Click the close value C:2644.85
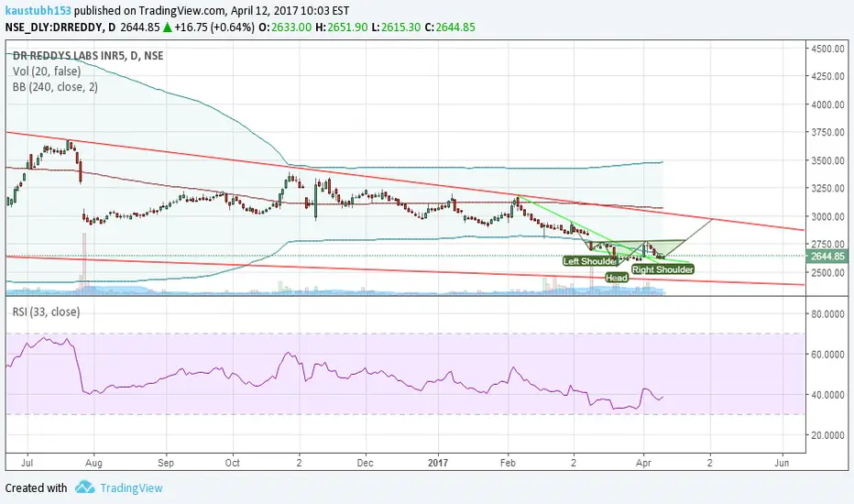 tap(450, 27)
